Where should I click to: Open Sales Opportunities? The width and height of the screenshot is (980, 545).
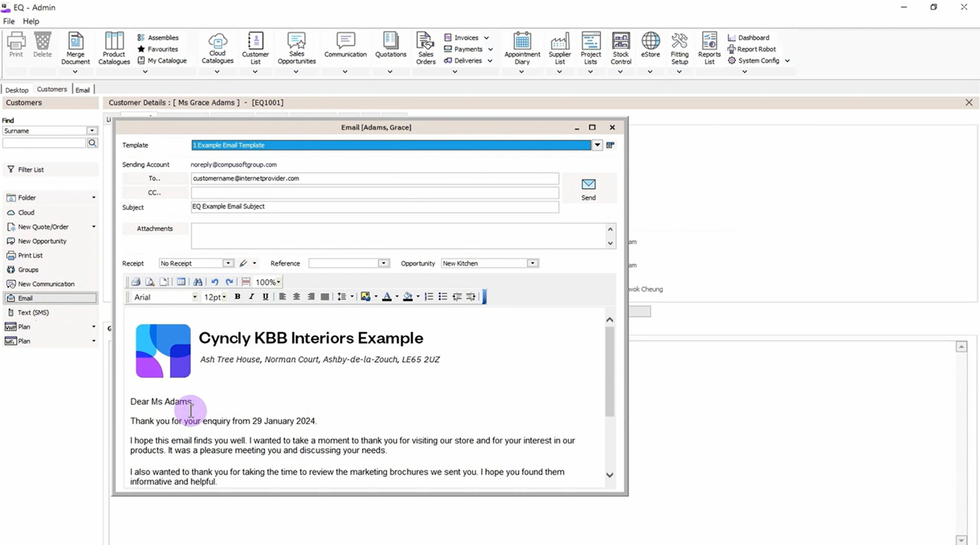tap(296, 49)
